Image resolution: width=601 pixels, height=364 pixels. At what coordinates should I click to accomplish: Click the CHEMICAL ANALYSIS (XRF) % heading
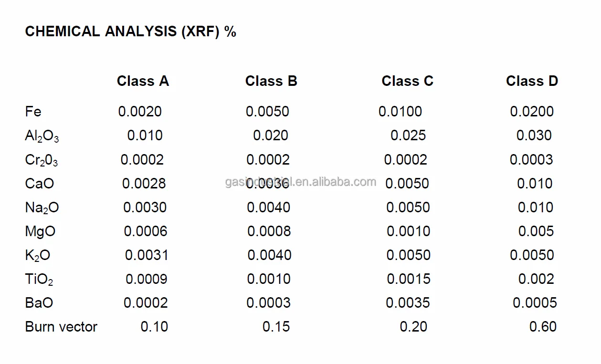point(130,32)
